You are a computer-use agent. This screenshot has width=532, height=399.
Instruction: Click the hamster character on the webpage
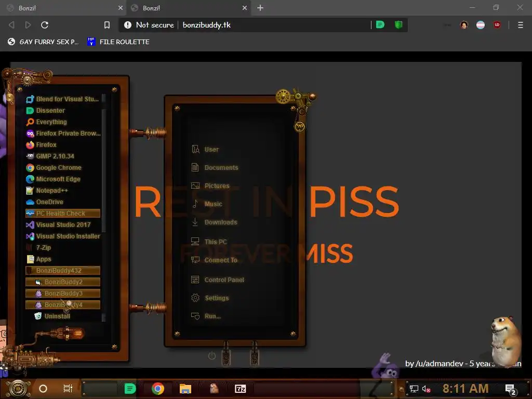point(506,341)
